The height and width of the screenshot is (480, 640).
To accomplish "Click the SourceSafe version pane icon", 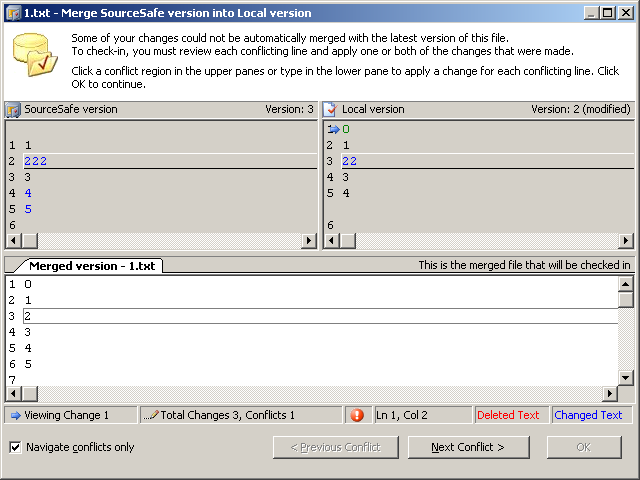I will tap(13, 109).
